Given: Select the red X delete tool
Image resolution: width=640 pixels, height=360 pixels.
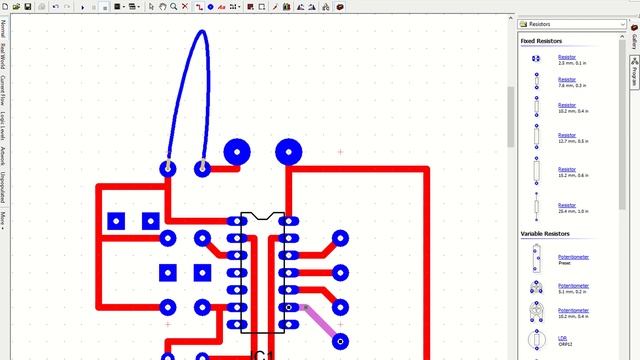Looking at the screenshot, I should tap(185, 7).
